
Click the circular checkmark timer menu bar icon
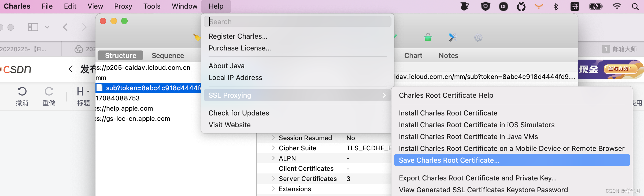click(x=521, y=6)
